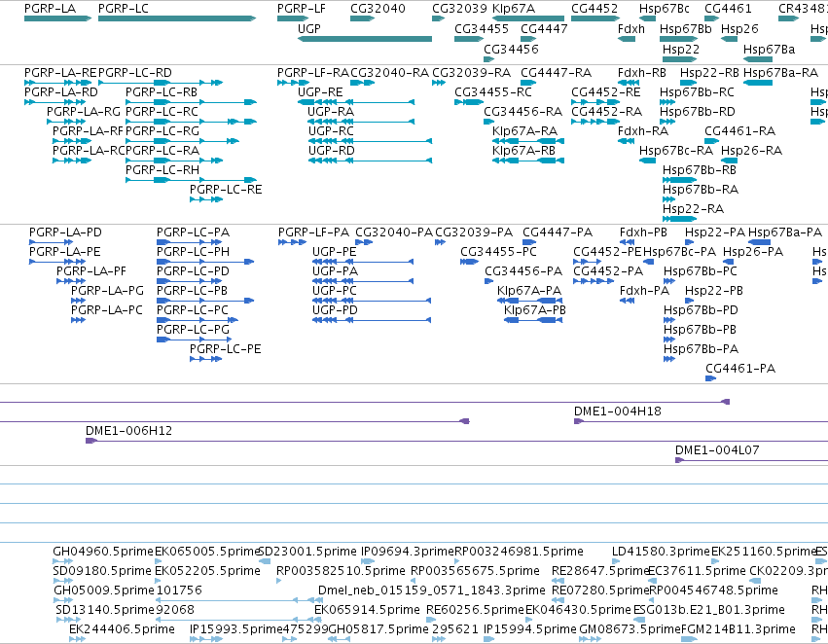Click transcript PGRP-LC-RD
This screenshot has width=828, height=644.
pos(161,83)
